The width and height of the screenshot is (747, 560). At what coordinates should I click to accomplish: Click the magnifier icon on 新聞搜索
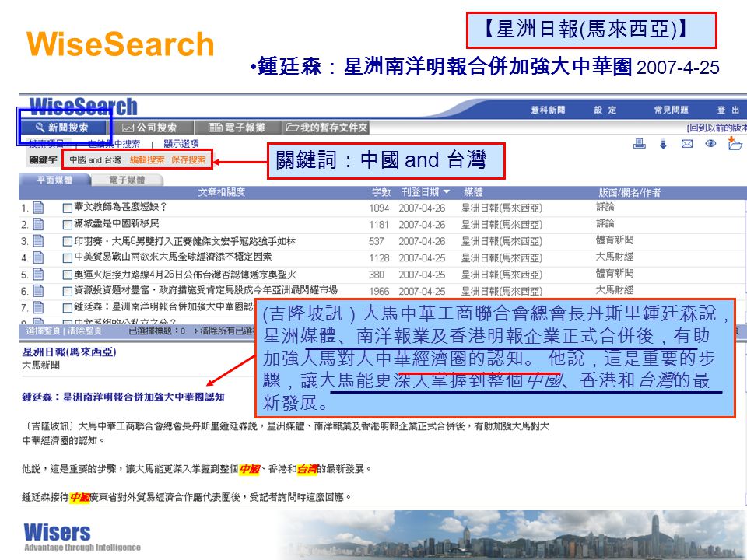40,128
